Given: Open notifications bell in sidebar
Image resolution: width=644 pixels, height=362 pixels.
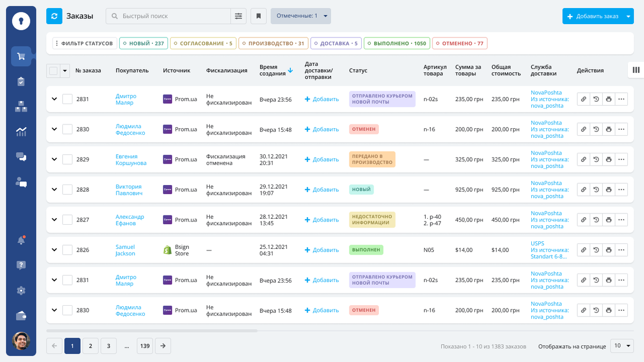Looking at the screenshot, I should (x=21, y=240).
